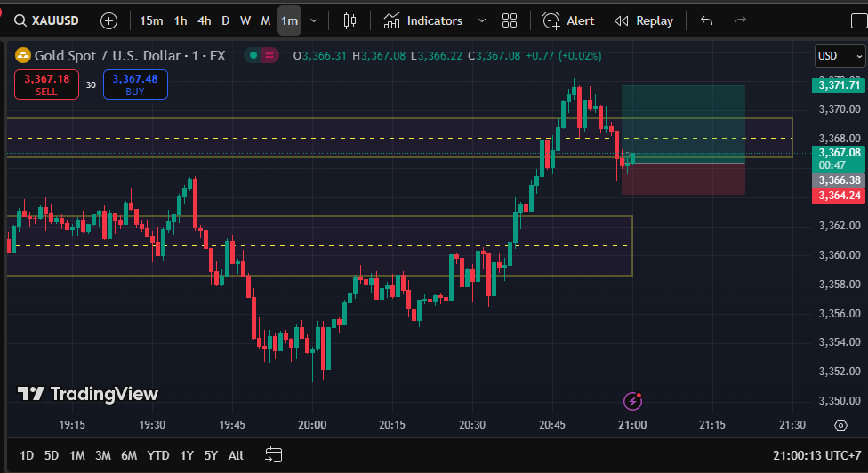Click the Gold Spot symbol logo
This screenshot has height=473, width=868.
click(23, 55)
